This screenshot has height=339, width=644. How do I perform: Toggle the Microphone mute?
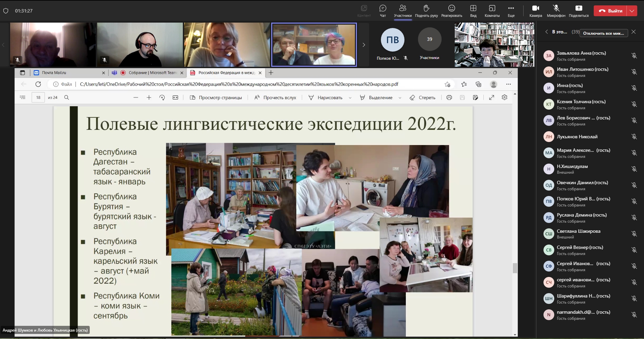pyautogui.click(x=556, y=10)
